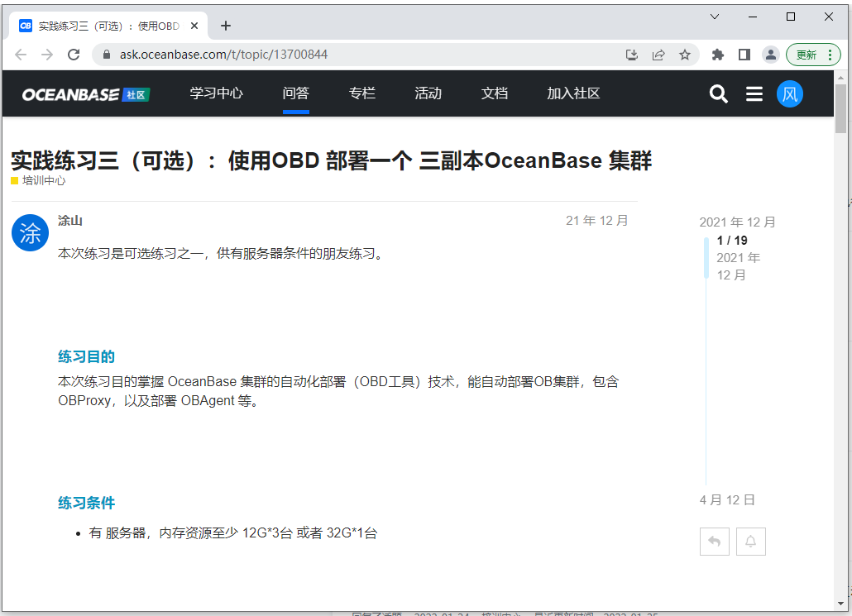Click the scrollbar up arrow
852x616 pixels.
(x=840, y=77)
